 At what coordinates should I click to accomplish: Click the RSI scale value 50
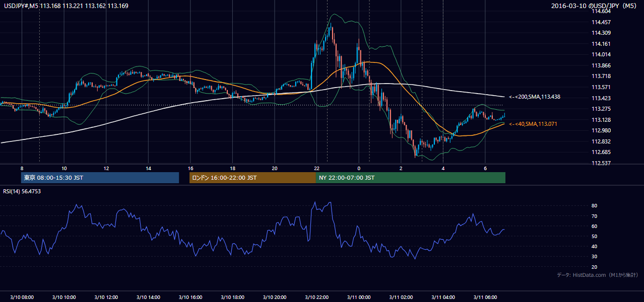tap(595, 236)
